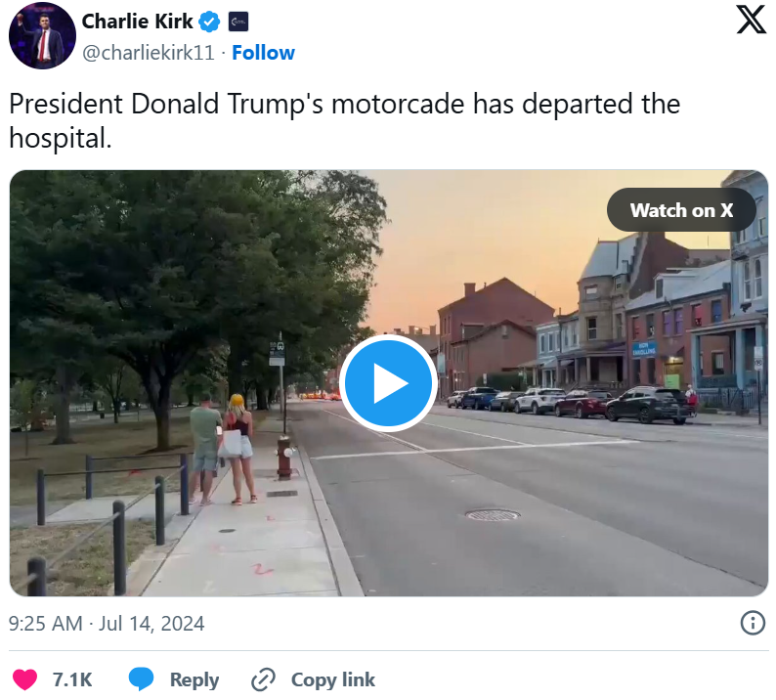Open the 9:25 AM Jul 14, 2024 timestamp
The height and width of the screenshot is (700, 776).
pyautogui.click(x=107, y=624)
